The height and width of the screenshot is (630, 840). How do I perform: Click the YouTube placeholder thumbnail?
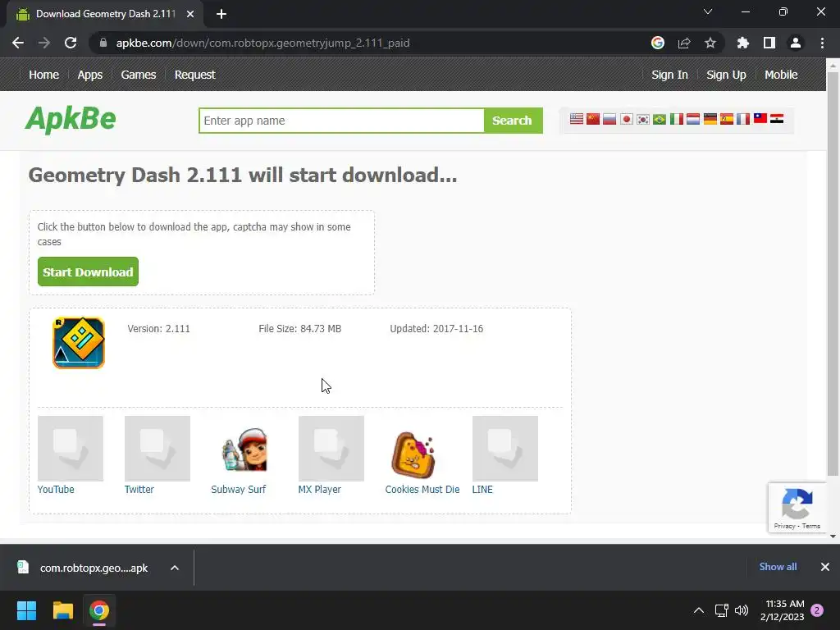pos(71,449)
